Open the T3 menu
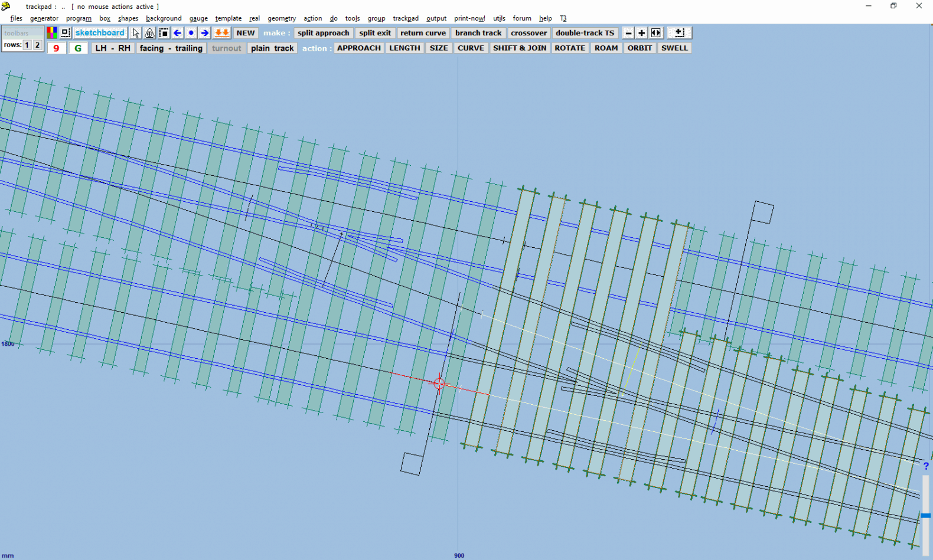The height and width of the screenshot is (560, 933). 563,18
